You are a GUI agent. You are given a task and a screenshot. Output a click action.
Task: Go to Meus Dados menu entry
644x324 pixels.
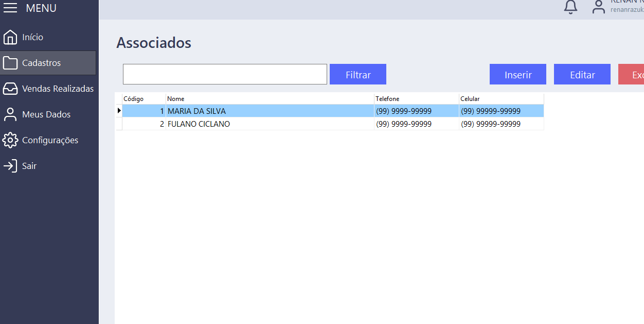(x=46, y=114)
